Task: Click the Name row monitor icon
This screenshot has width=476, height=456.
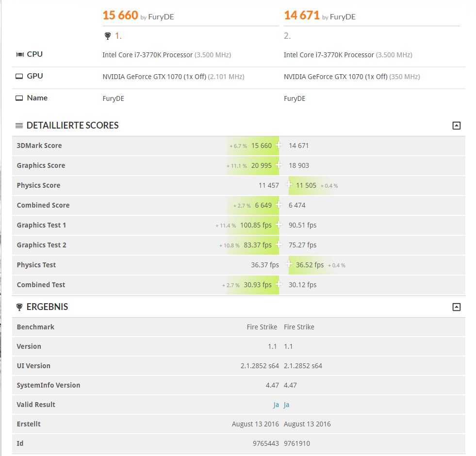Action: point(19,98)
